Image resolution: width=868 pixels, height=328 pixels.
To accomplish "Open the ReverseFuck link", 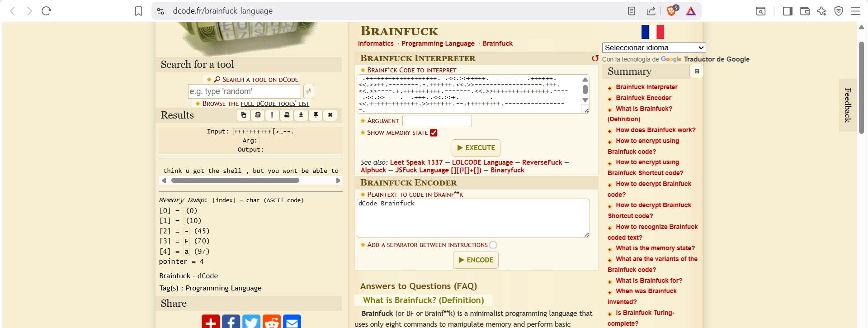I will click(x=542, y=162).
